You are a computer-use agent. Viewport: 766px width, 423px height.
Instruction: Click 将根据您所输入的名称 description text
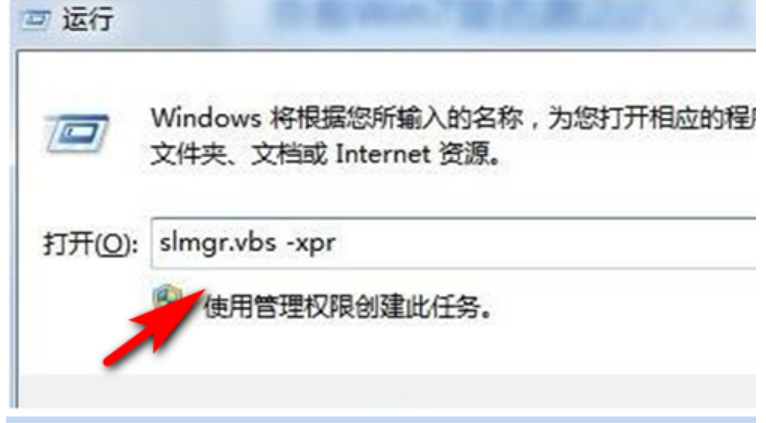[397, 118]
